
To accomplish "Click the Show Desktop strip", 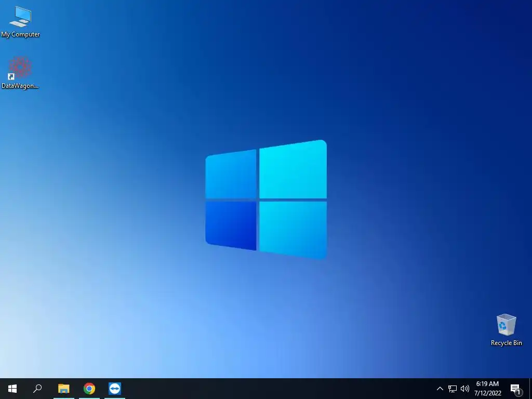I will pyautogui.click(x=530, y=389).
